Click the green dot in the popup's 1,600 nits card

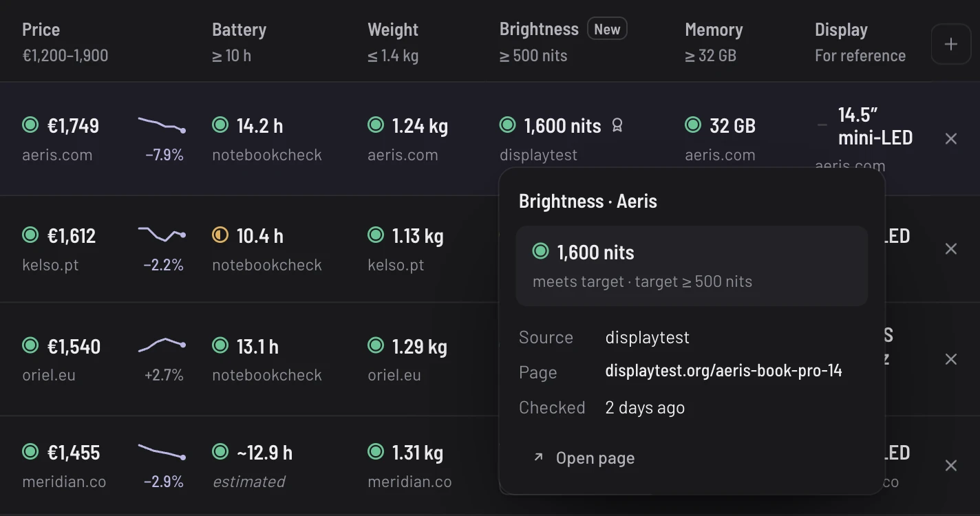click(x=541, y=251)
